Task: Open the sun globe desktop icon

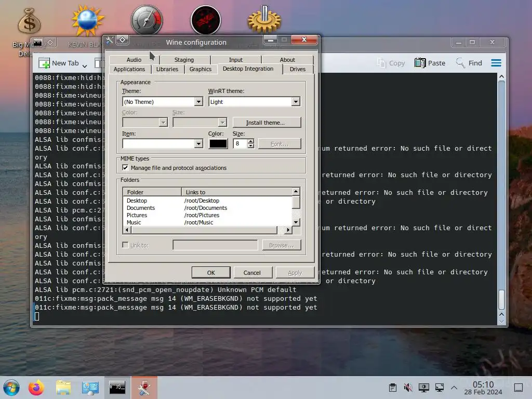Action: pyautogui.click(x=87, y=20)
